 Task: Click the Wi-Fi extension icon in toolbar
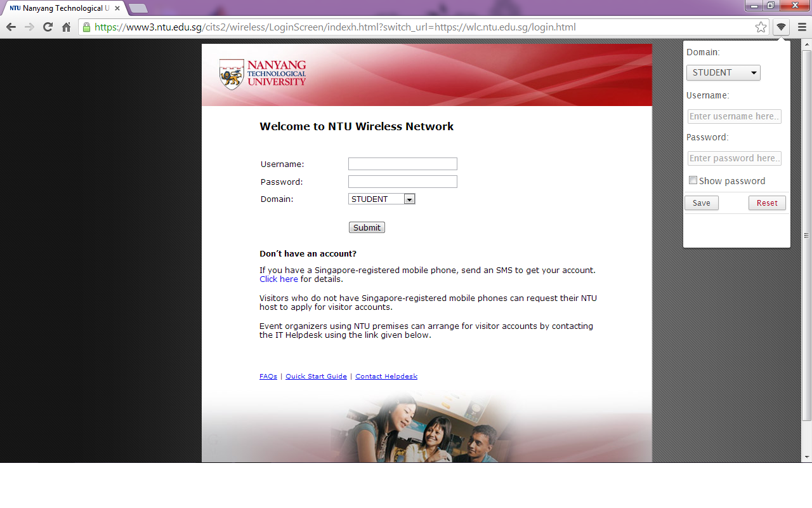click(x=781, y=27)
